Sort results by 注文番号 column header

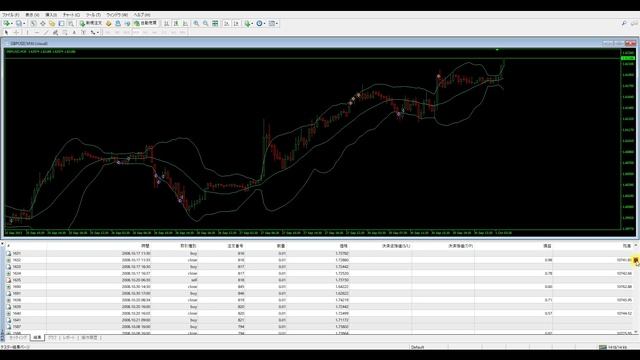[236, 246]
